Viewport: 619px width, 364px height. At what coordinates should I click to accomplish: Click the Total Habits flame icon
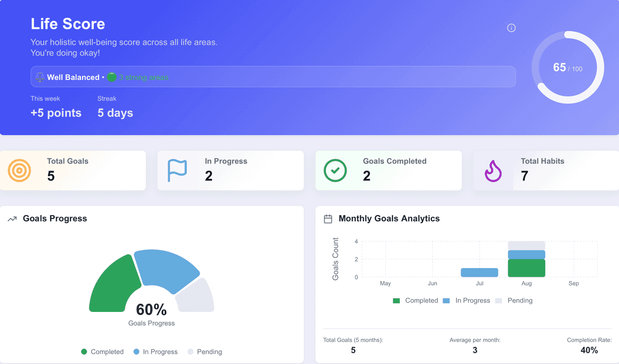click(492, 170)
